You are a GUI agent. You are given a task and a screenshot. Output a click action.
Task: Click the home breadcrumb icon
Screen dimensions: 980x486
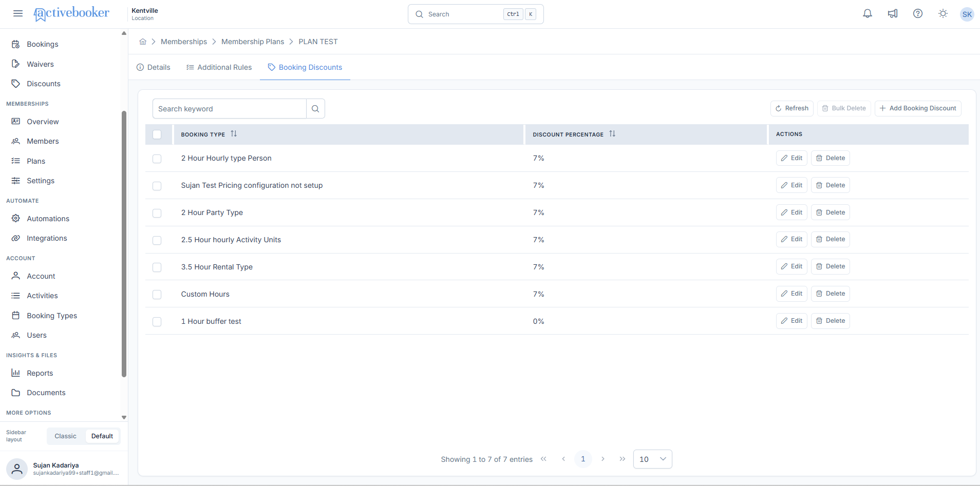click(143, 42)
